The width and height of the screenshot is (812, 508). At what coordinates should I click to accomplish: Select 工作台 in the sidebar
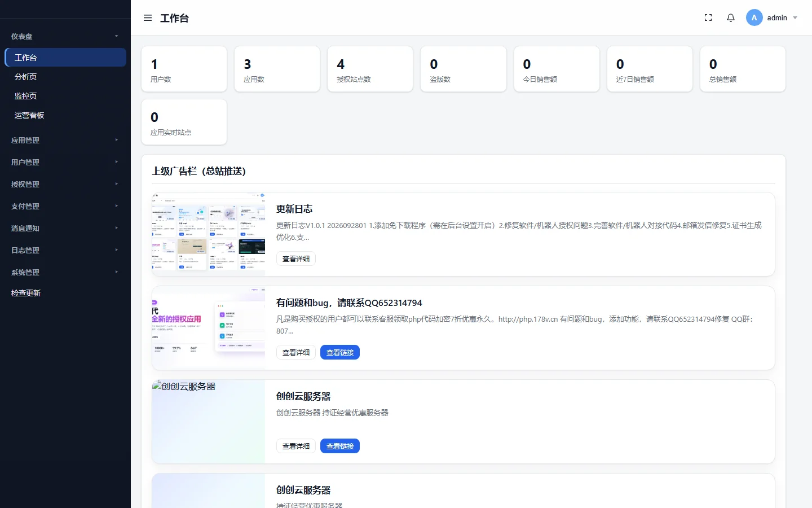click(x=65, y=58)
